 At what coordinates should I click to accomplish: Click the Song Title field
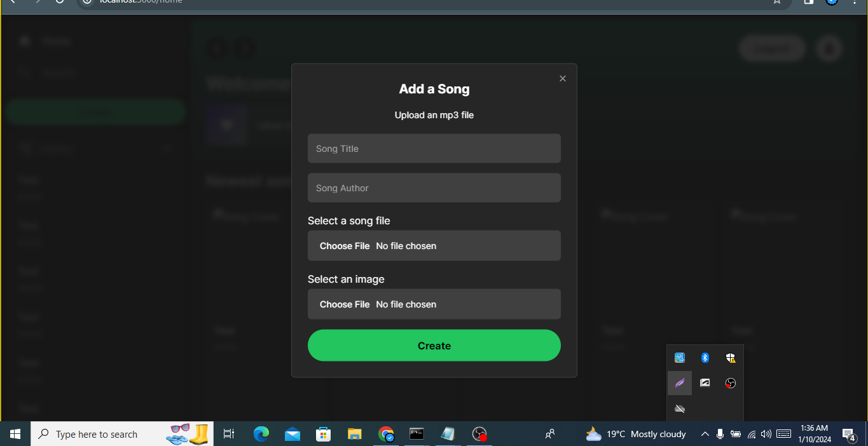click(x=434, y=149)
